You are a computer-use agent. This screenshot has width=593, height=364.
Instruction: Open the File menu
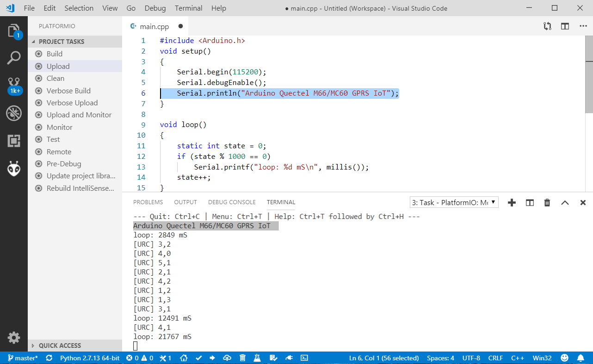pyautogui.click(x=29, y=8)
